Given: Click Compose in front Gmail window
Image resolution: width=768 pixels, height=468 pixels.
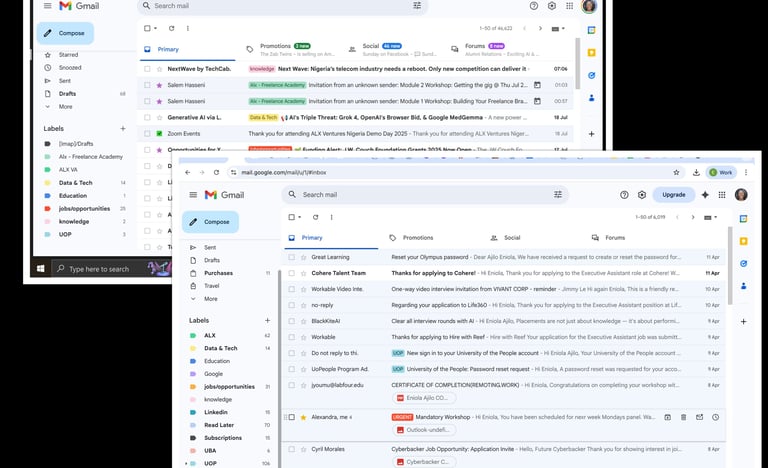Looking at the screenshot, I should click(x=211, y=222).
